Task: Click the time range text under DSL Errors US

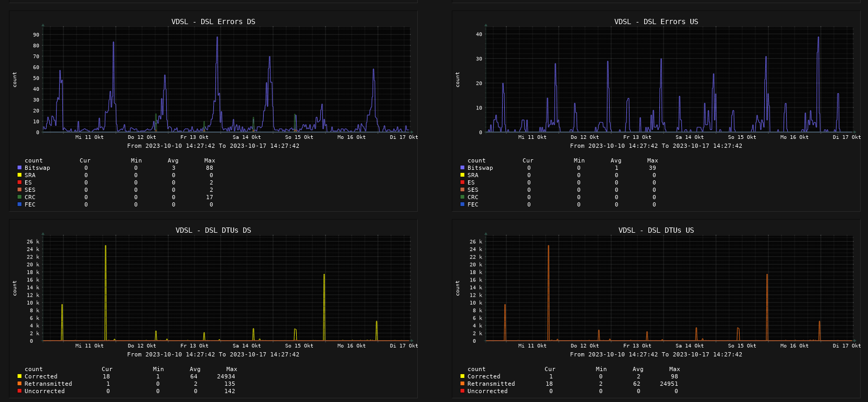Action: click(656, 146)
